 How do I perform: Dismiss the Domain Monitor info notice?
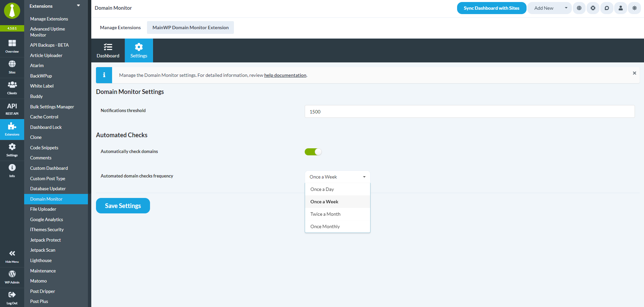(x=634, y=73)
